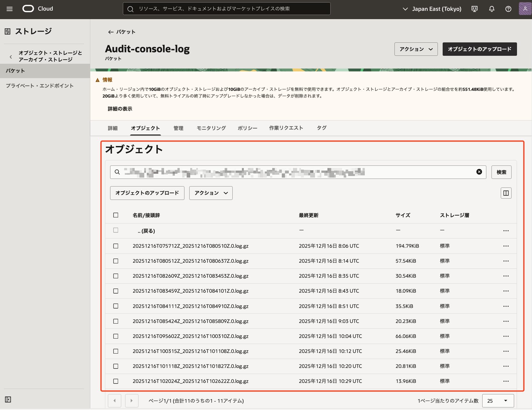The image size is (532, 410).
Task: Check the 20251216T080512Z log file checkbox
Action: pos(116,261)
